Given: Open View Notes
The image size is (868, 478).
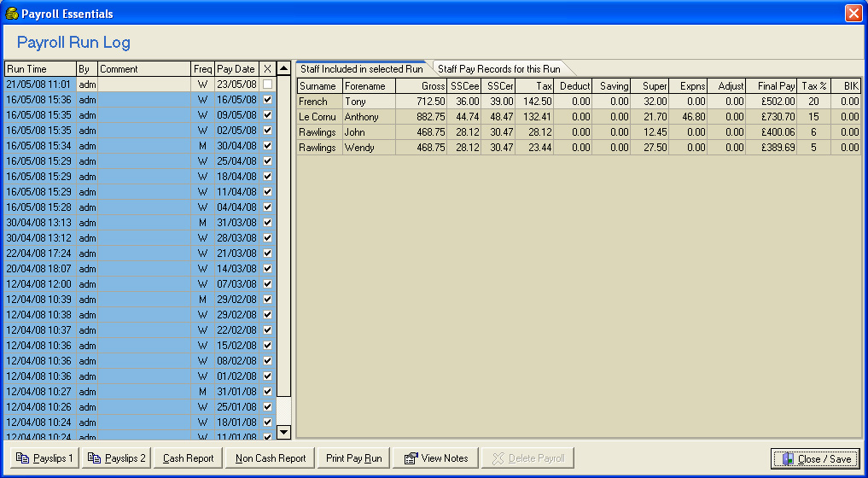Looking at the screenshot, I should tap(435, 458).
